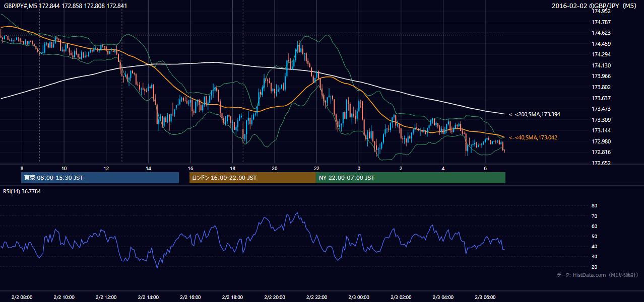
Task: Click price level 174.623 on the axis
Action: coord(600,33)
